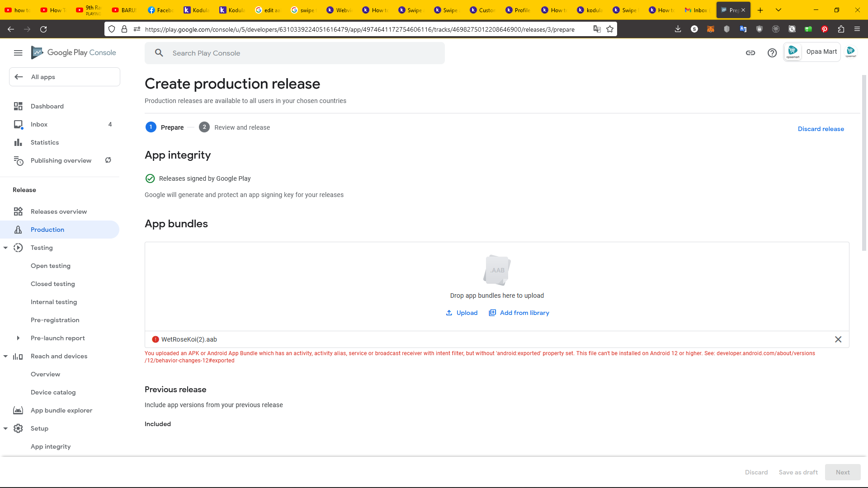868x488 pixels.
Task: Select the Production sidebar item
Action: click(60, 230)
